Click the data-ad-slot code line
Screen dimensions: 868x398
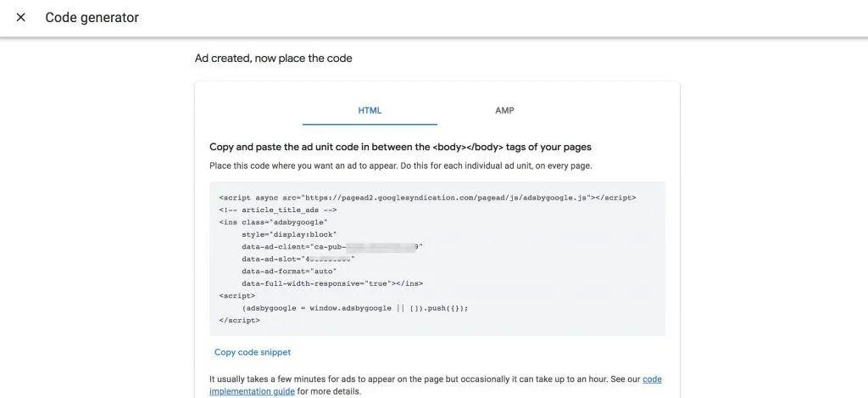pos(298,259)
